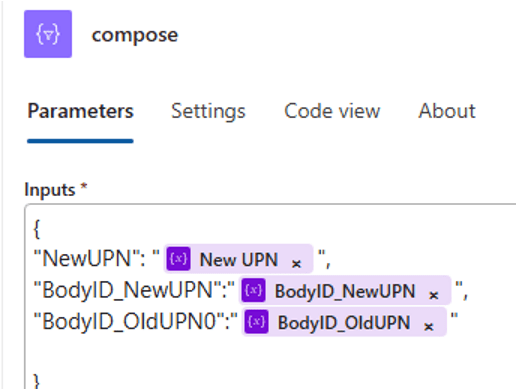Screen dimensions: 516x389
Task: Select the New UPN dynamic token
Action: tap(238, 259)
